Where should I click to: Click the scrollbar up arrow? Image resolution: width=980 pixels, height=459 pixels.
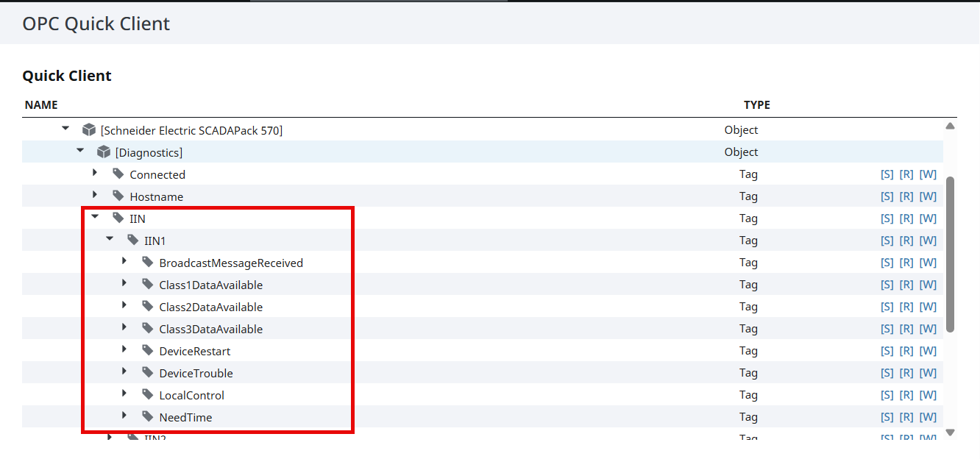point(950,127)
